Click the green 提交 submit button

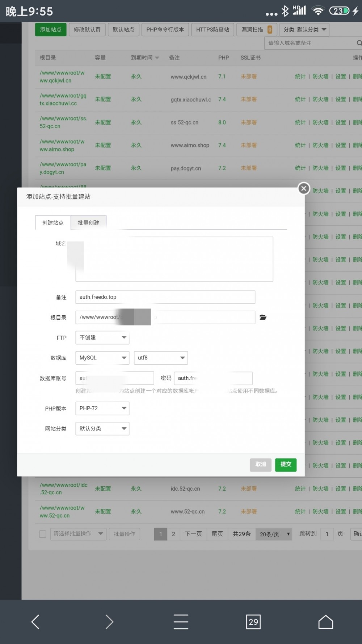coord(286,465)
